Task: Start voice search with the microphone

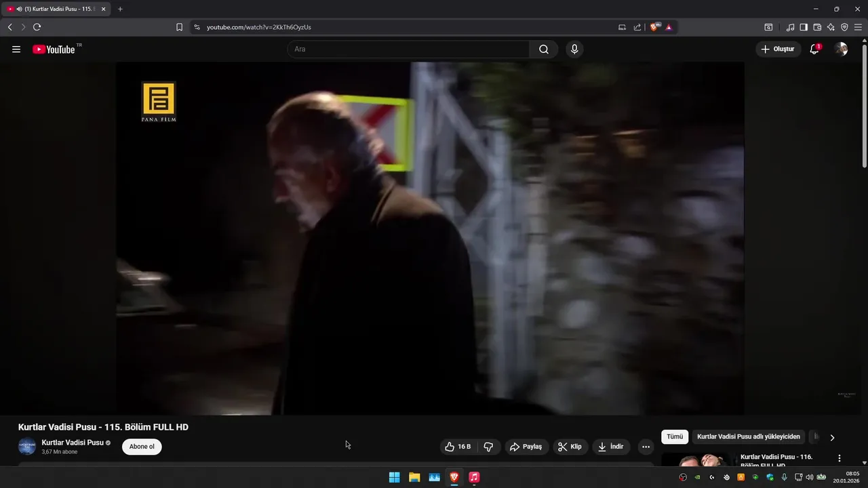Action: point(574,49)
